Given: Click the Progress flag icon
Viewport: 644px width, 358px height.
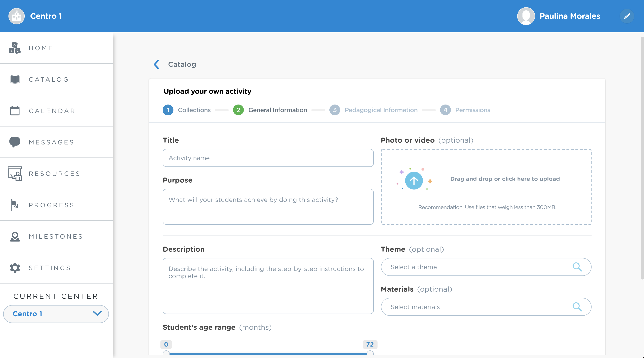Looking at the screenshot, I should pyautogui.click(x=15, y=205).
